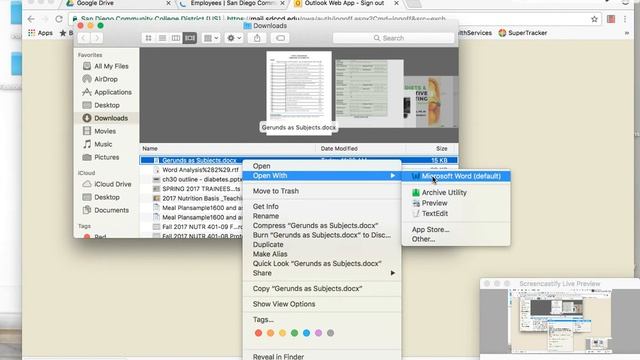Expand the Open With submenu
Image resolution: width=640 pixels, height=360 pixels.
[x=322, y=176]
